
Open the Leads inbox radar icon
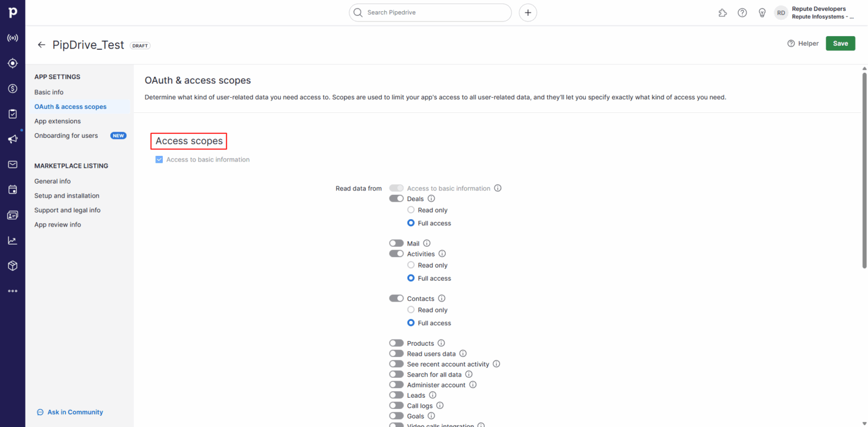(x=12, y=38)
